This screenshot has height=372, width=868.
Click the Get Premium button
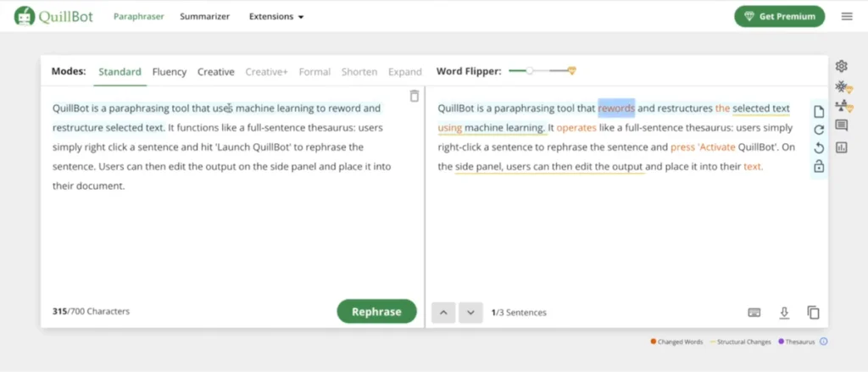[x=779, y=16]
